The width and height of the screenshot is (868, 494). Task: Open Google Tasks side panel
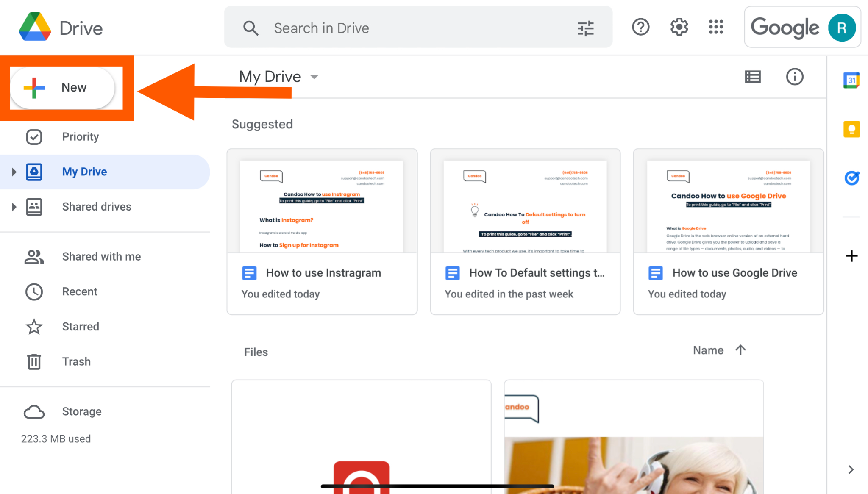pos(851,178)
